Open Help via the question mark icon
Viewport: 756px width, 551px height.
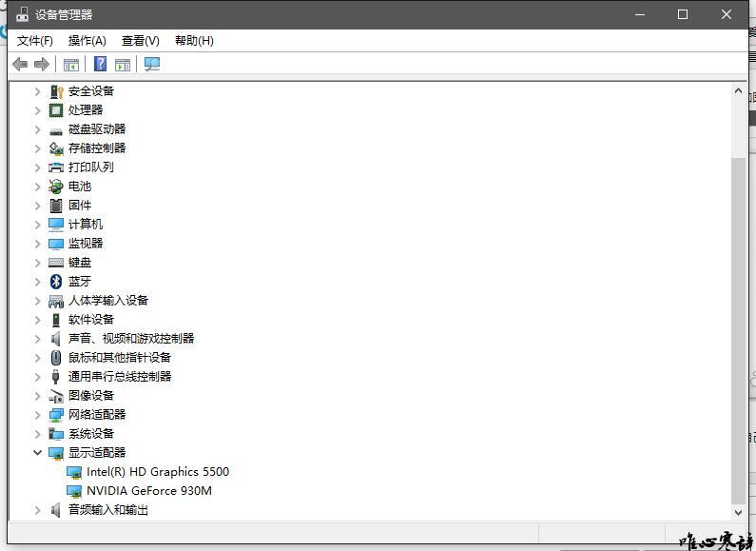[x=100, y=64]
